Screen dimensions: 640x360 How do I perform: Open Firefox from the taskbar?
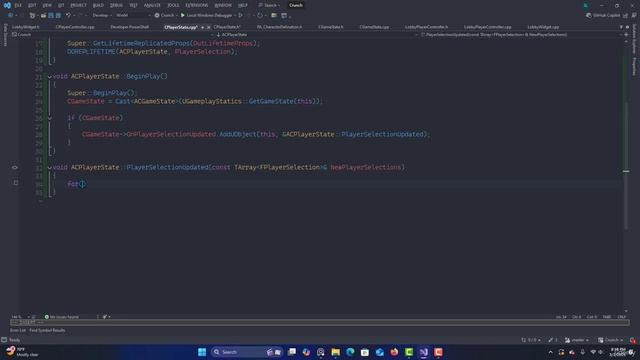point(394,352)
